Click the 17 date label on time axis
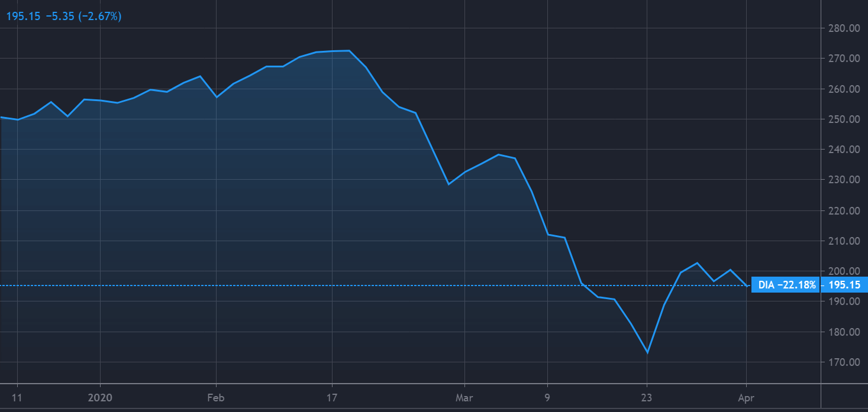Image resolution: width=868 pixels, height=412 pixels. click(x=332, y=398)
